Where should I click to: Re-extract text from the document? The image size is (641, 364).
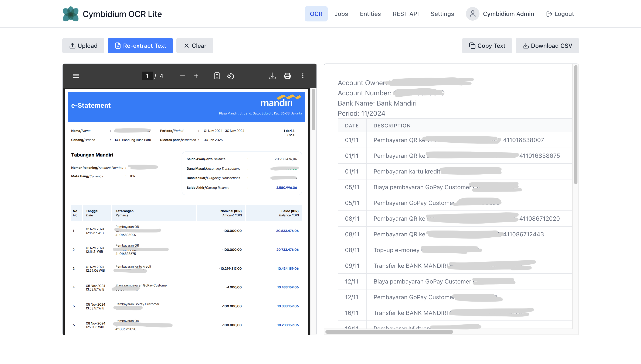tap(140, 45)
